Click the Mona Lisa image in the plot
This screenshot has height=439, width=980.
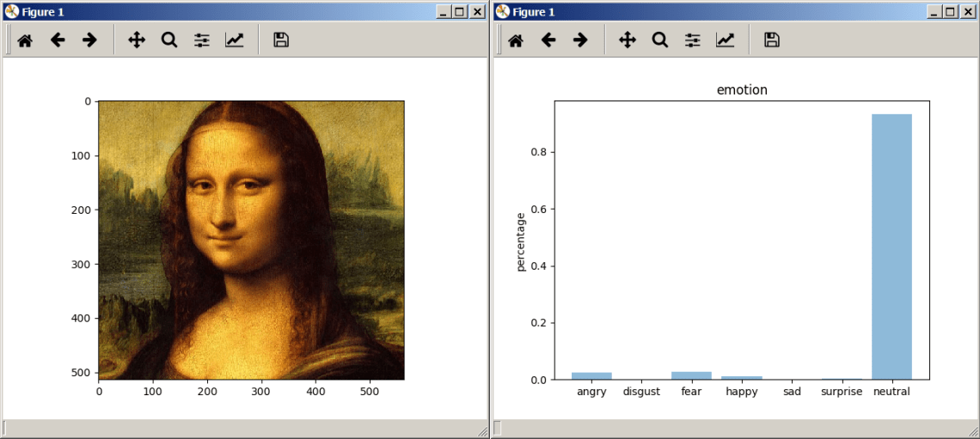coord(251,240)
